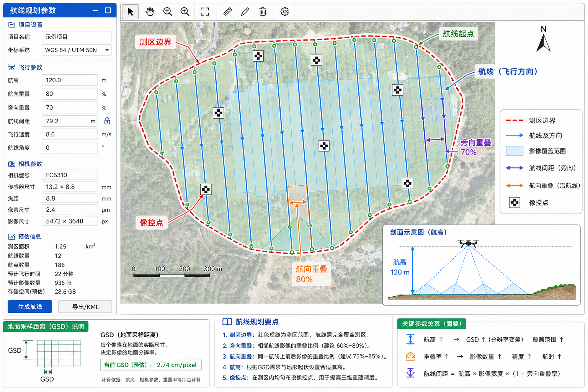This screenshot has height=392, width=588.
Task: Click the 航线间距 field showing 79.2
Action: [x=70, y=121]
